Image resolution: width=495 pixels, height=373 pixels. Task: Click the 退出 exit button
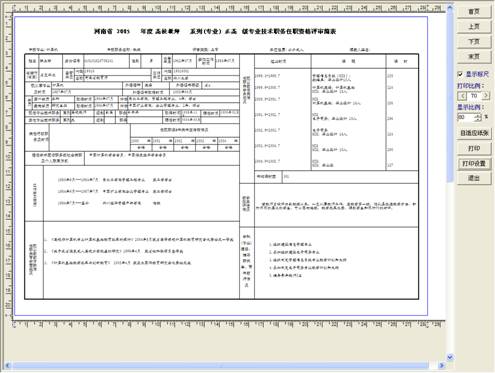coord(474,178)
